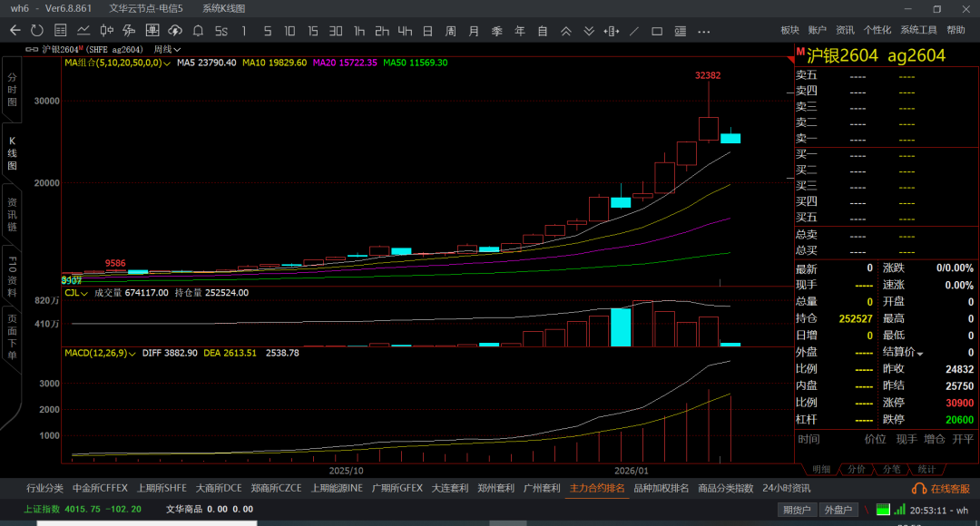Expand the 结算价 dropdown arrow
This screenshot has height=526, width=980.
[x=920, y=354]
